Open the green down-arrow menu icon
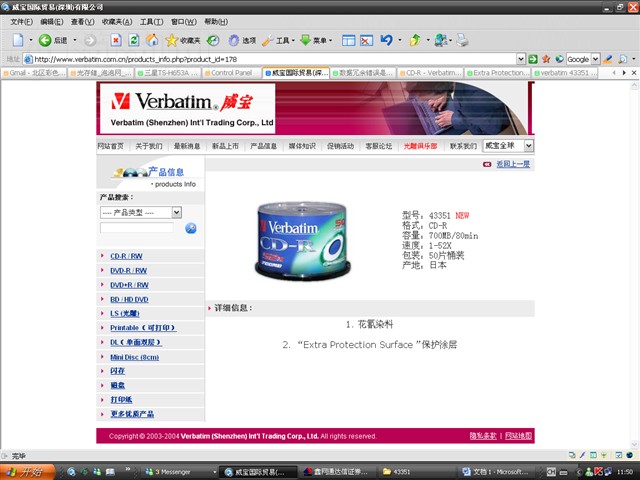This screenshot has height=480, width=640. point(305,40)
